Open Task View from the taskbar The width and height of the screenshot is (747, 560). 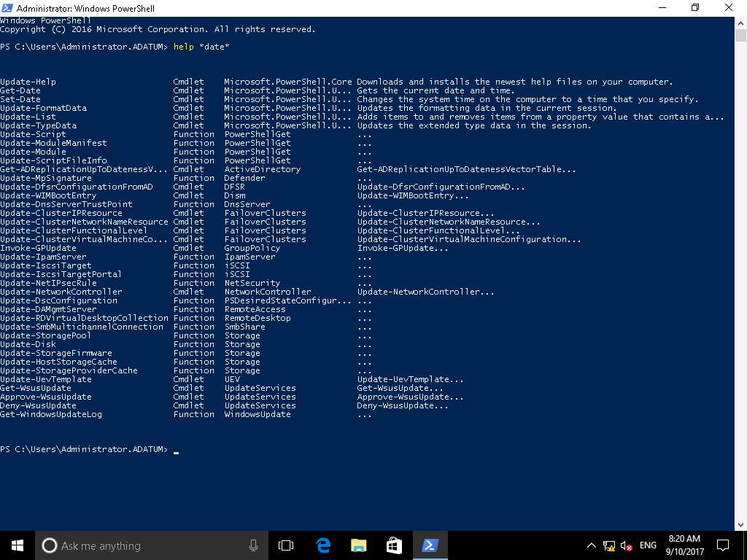tap(286, 545)
